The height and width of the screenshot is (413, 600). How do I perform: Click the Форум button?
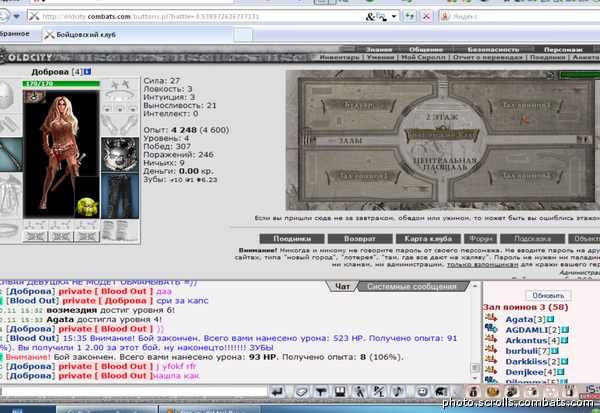click(x=480, y=238)
